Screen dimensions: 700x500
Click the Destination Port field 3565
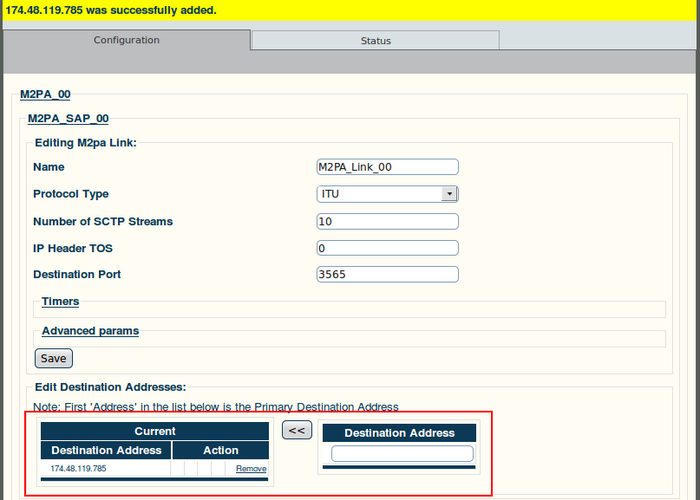pos(388,274)
